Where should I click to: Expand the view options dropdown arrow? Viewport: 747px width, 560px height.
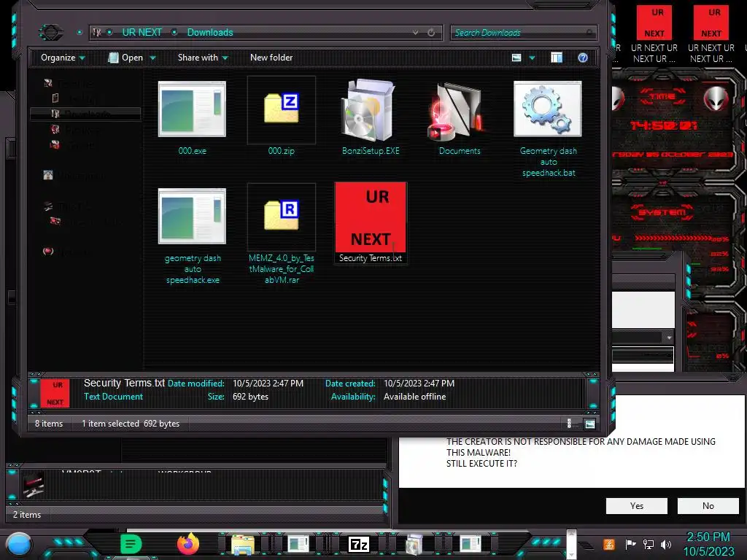coord(532,58)
